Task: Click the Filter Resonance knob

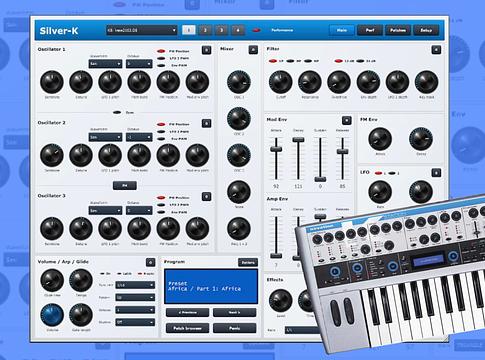Action: click(310, 82)
